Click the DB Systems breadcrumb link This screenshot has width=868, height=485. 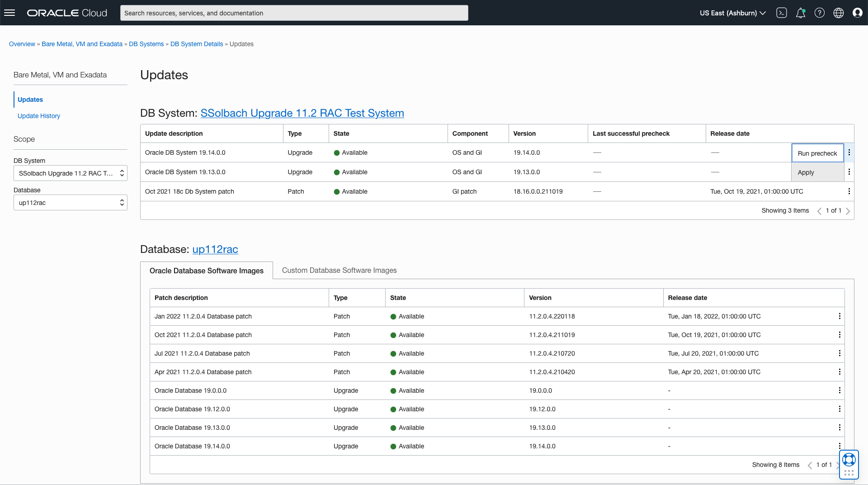[x=146, y=44]
